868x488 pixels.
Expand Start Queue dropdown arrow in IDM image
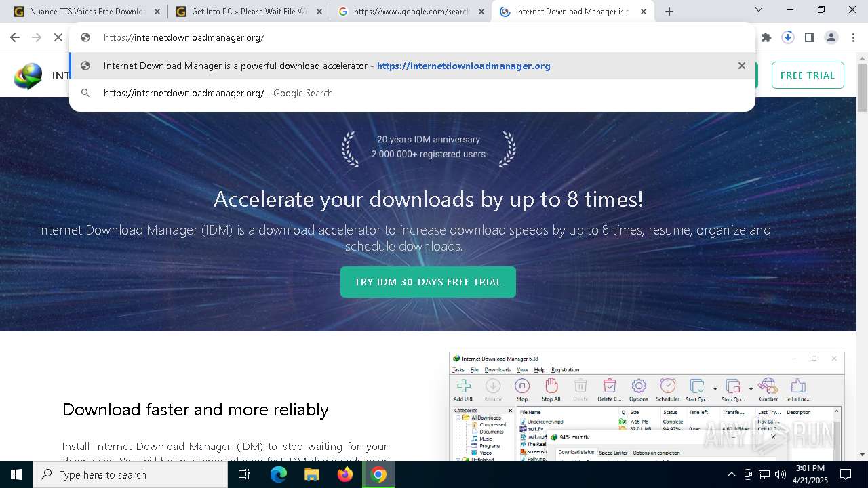pyautogui.click(x=715, y=389)
